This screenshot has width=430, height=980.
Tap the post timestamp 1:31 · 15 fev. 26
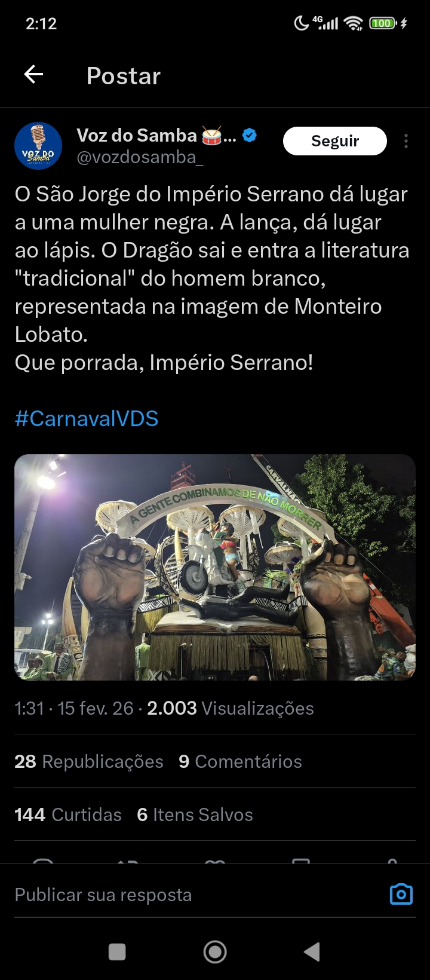[74, 708]
